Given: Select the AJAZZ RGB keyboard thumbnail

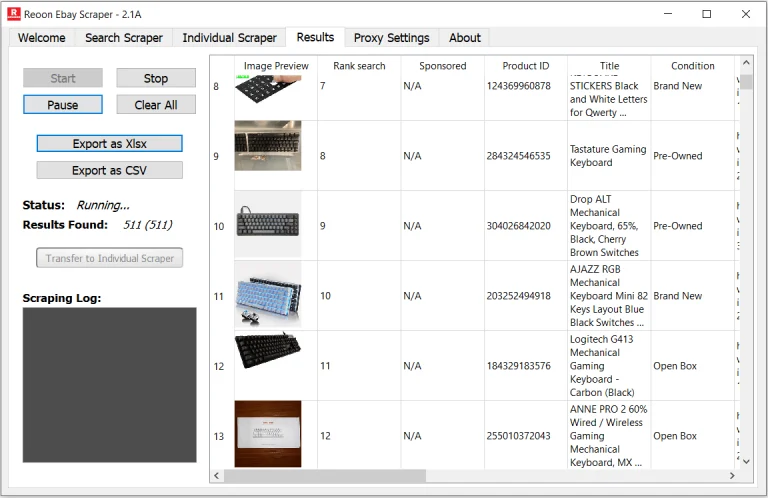Looking at the screenshot, I should pyautogui.click(x=267, y=294).
